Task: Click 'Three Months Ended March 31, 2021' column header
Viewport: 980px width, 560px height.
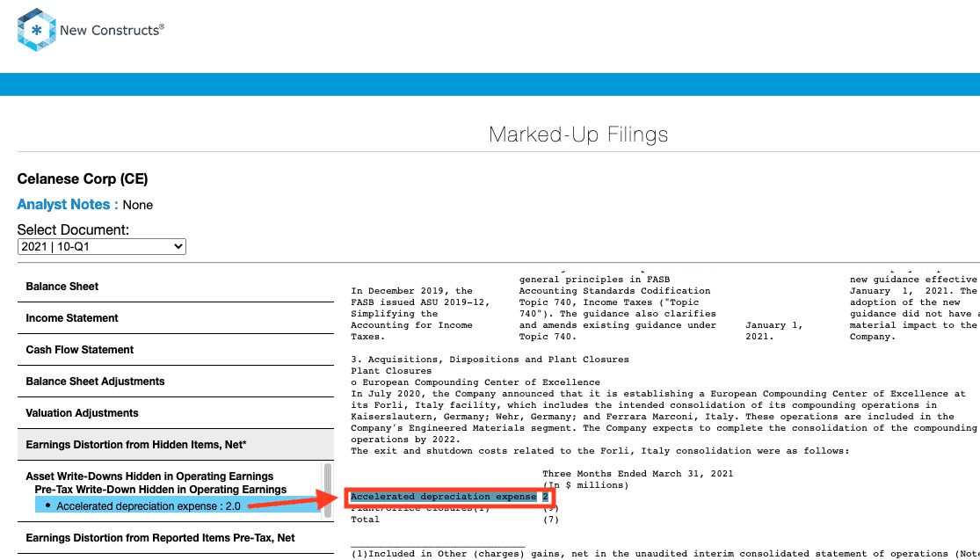Action: [x=637, y=474]
